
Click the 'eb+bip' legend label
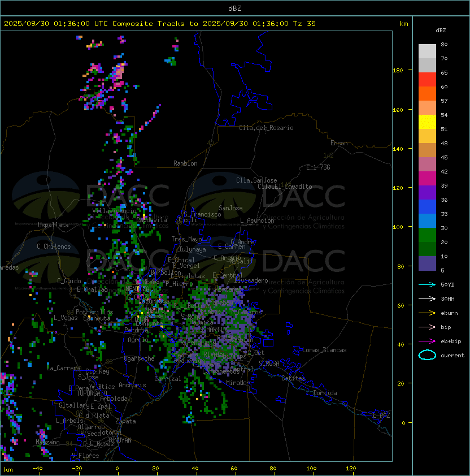tap(451, 341)
